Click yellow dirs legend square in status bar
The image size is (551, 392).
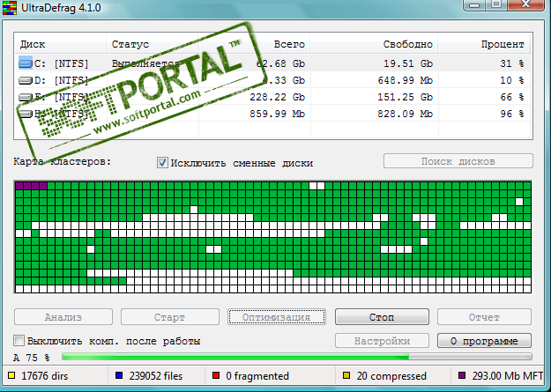click(x=11, y=375)
